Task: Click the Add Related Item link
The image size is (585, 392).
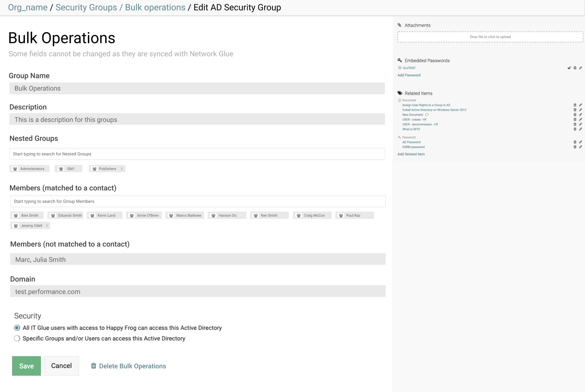Action: (411, 154)
